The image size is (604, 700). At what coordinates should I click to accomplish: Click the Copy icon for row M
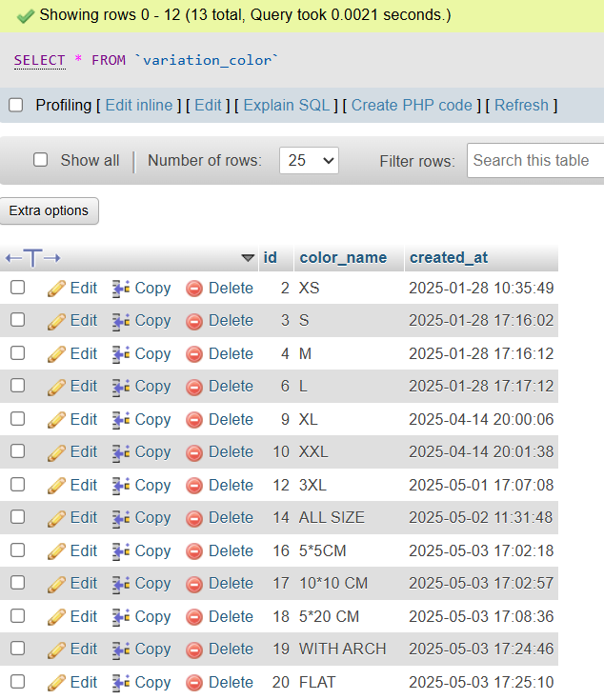tap(121, 354)
